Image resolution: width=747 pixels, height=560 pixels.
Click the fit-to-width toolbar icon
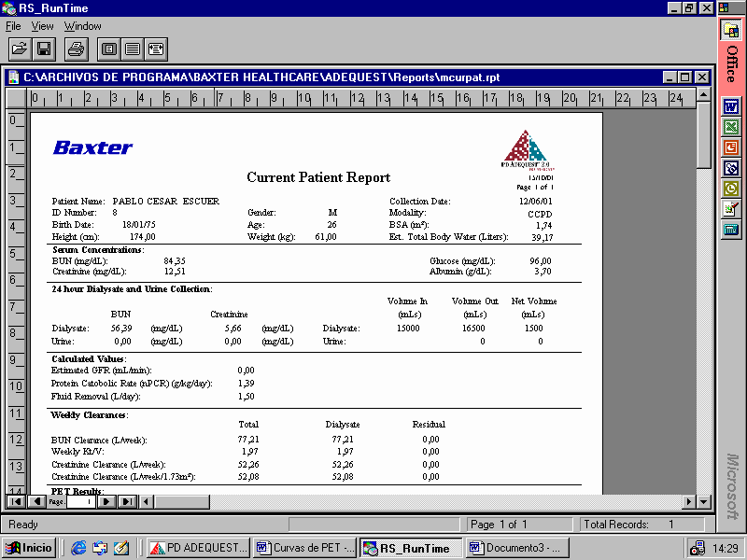point(156,49)
